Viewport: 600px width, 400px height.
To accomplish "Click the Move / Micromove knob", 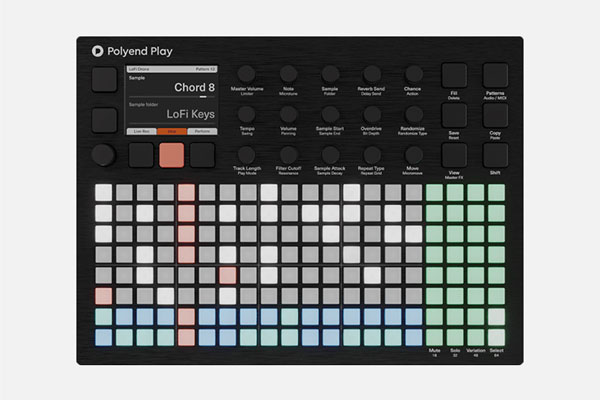I will [413, 155].
